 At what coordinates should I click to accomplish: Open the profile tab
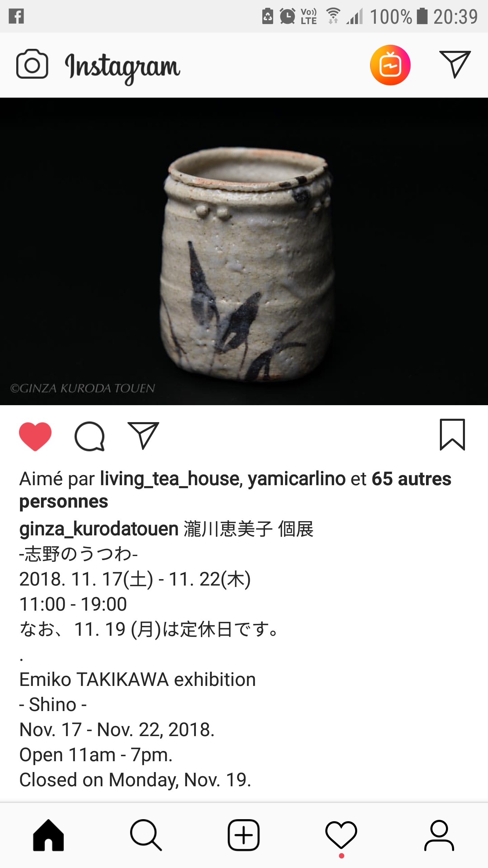(439, 835)
